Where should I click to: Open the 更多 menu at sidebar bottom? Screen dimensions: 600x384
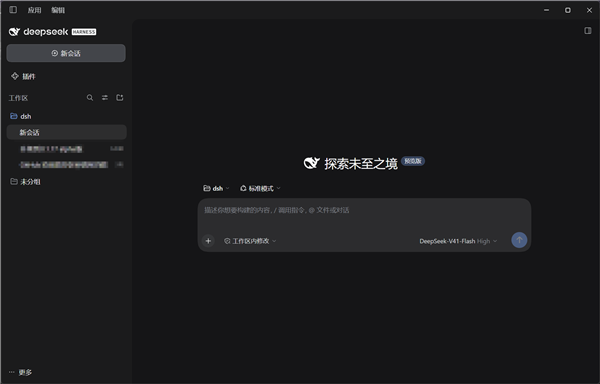pyautogui.click(x=20, y=372)
